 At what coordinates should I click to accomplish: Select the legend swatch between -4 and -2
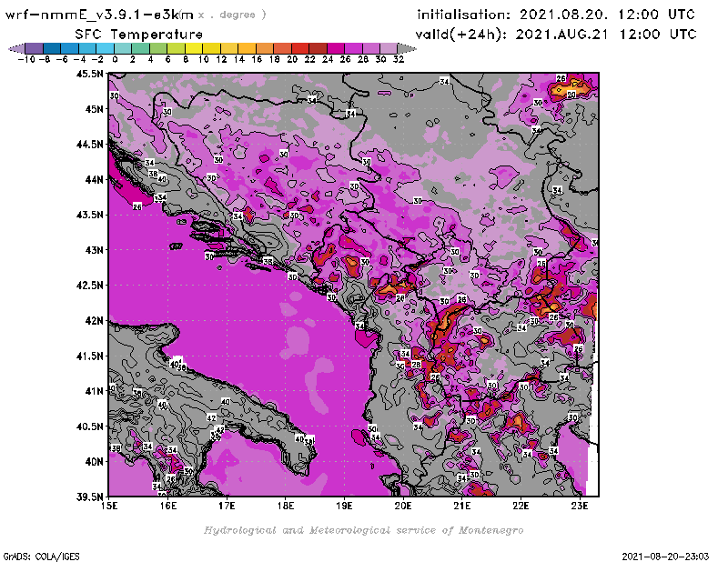coord(87,48)
